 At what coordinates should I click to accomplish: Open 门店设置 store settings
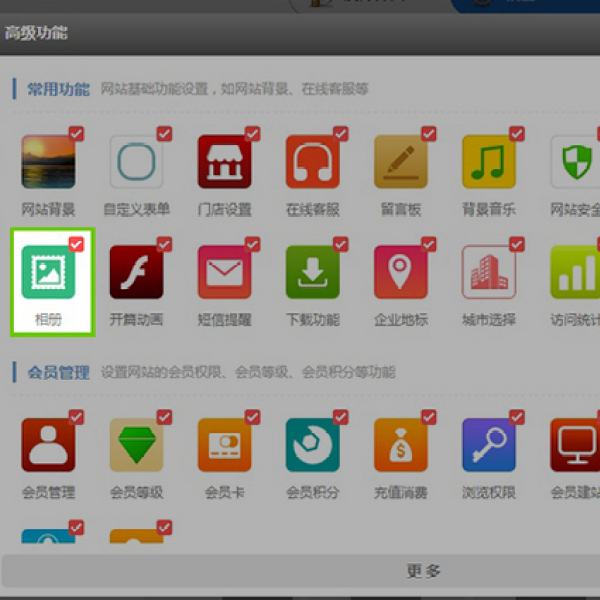click(224, 162)
